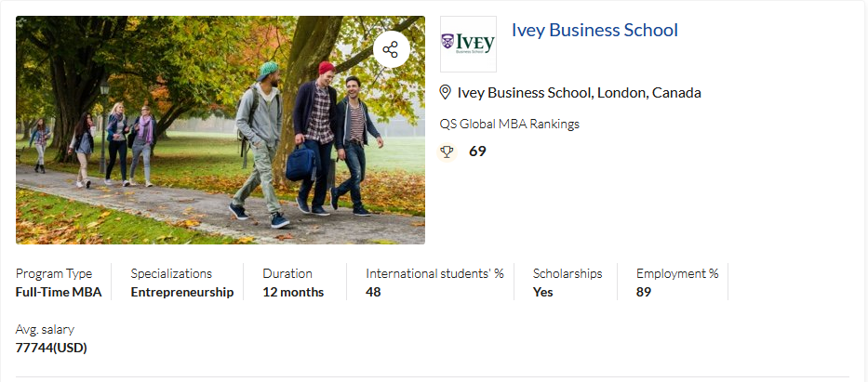Viewport: 868px width, 382px height.
Task: Click the Employment % label
Action: [677, 273]
